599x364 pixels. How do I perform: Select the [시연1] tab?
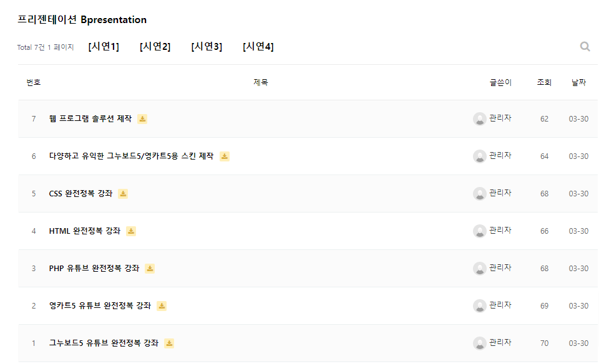[x=104, y=47]
